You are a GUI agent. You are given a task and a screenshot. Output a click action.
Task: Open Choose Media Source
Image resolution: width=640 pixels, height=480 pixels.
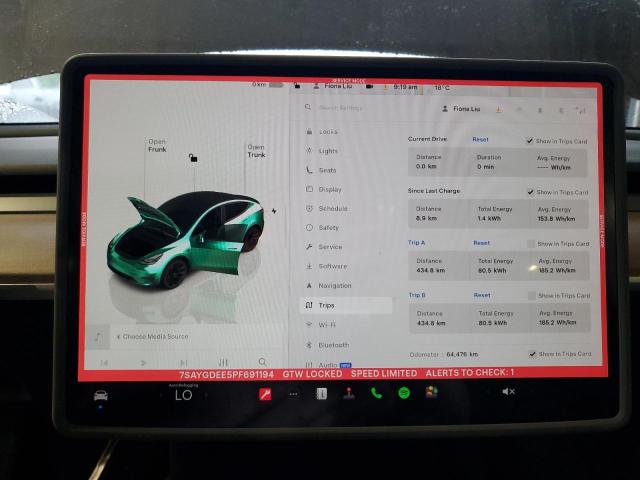tap(153, 337)
